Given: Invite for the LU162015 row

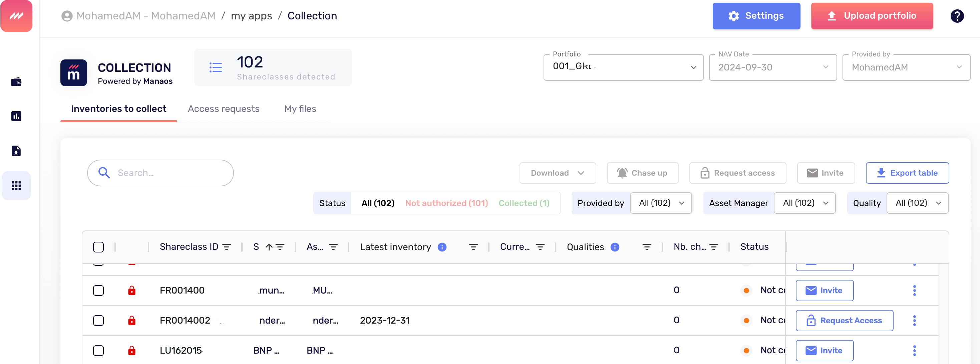Looking at the screenshot, I should (x=825, y=351).
